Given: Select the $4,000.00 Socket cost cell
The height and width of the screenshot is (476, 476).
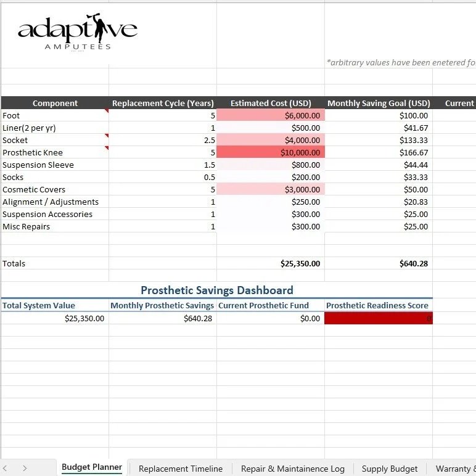Looking at the screenshot, I should coord(271,140).
